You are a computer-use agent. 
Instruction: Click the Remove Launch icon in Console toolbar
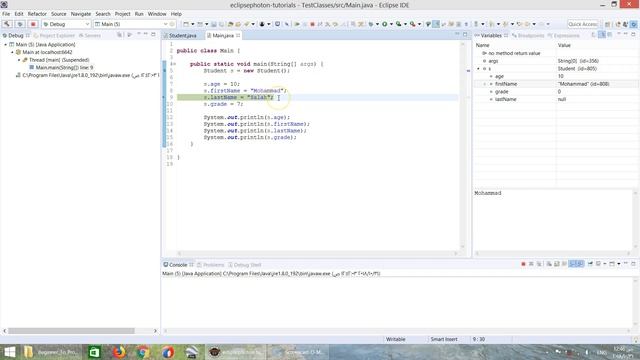coord(531,264)
